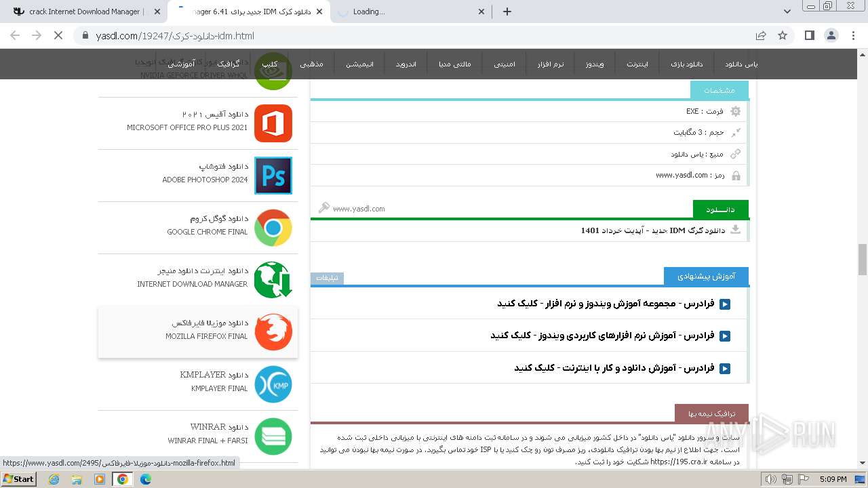Open the اندروید menu
868x488 pixels.
[x=406, y=64]
